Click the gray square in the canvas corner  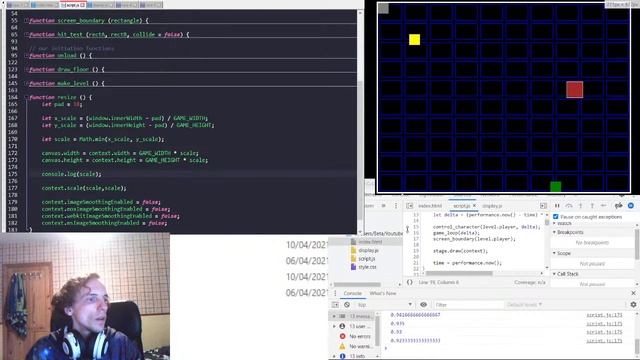click(x=383, y=8)
